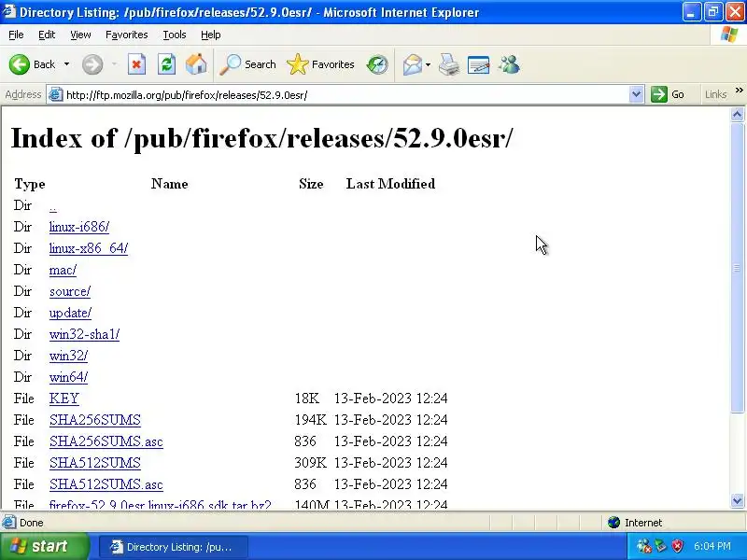This screenshot has width=747, height=560.
Task: Click the green Refresh page icon
Action: tap(167, 64)
